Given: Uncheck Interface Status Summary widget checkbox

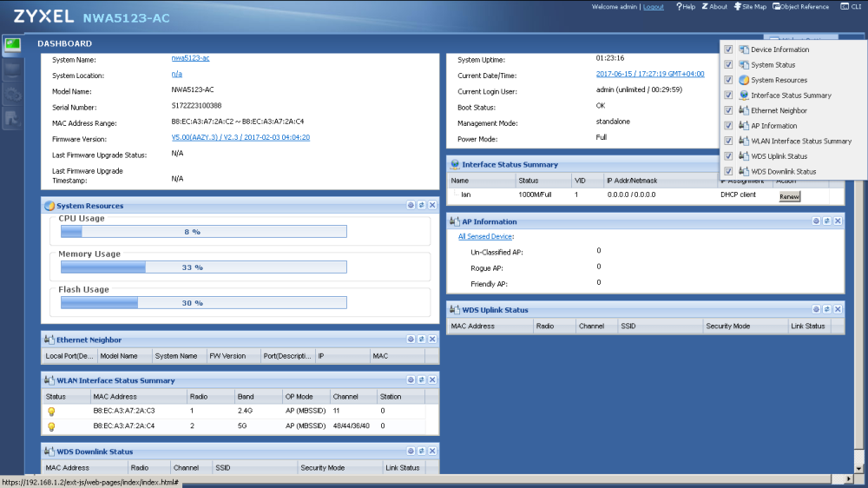Looking at the screenshot, I should point(728,96).
